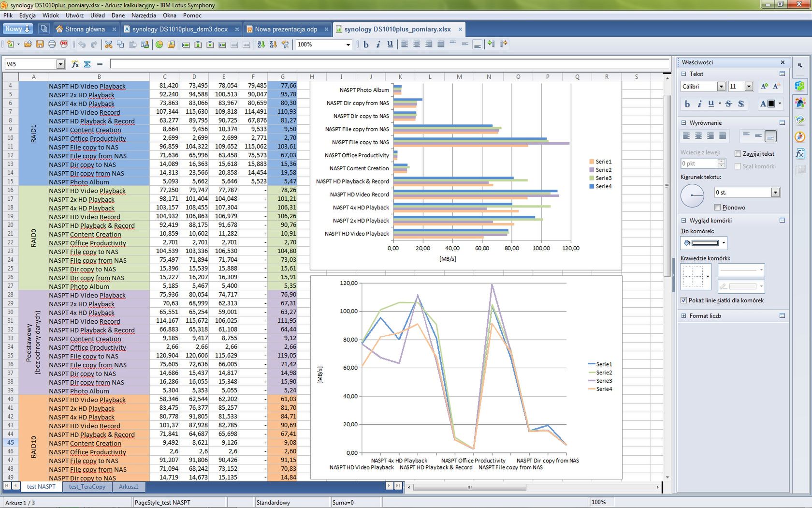Open the Narzędzia menu

click(x=144, y=15)
